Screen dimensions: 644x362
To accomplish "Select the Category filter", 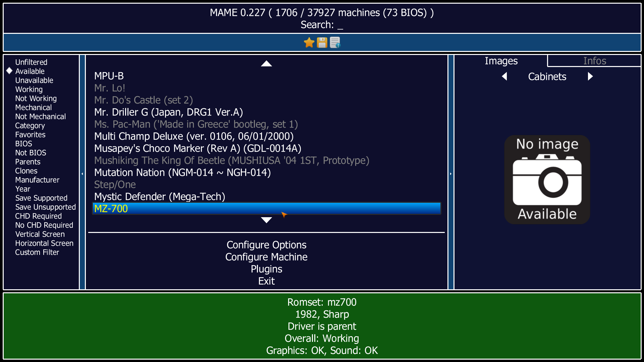I will [x=30, y=125].
